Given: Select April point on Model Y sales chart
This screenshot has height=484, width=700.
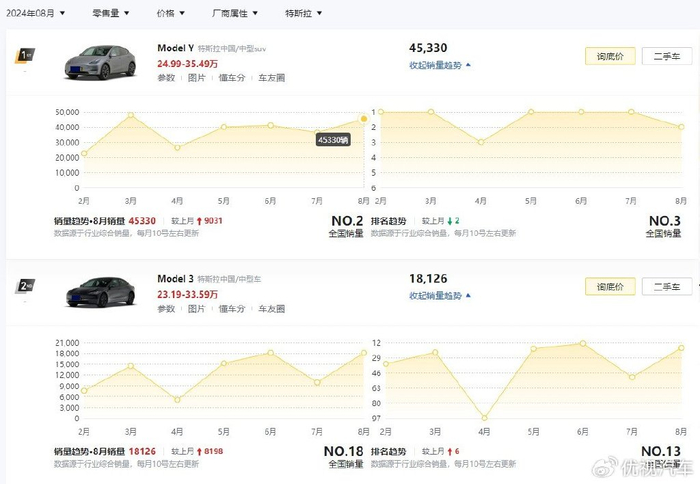Looking at the screenshot, I should [177, 147].
